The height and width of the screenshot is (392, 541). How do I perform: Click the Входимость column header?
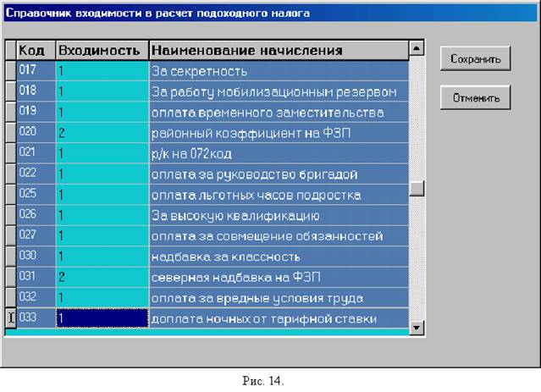[102, 51]
